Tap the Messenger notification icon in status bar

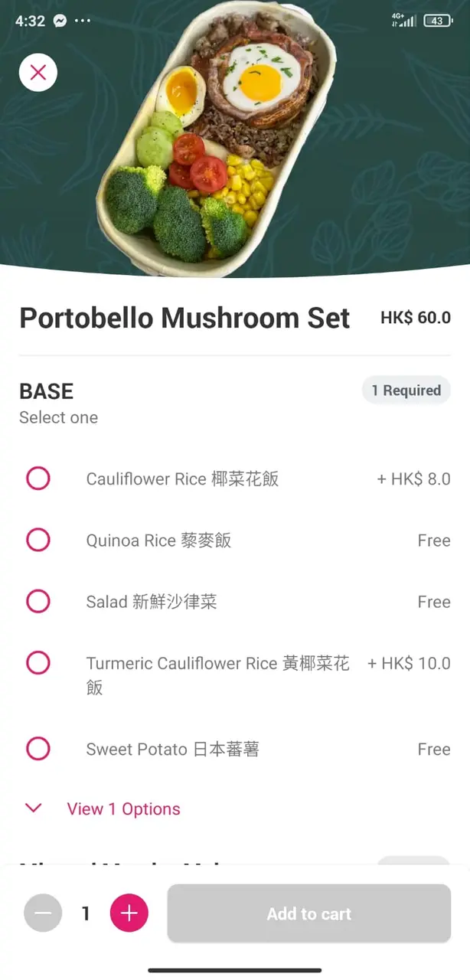coord(60,21)
